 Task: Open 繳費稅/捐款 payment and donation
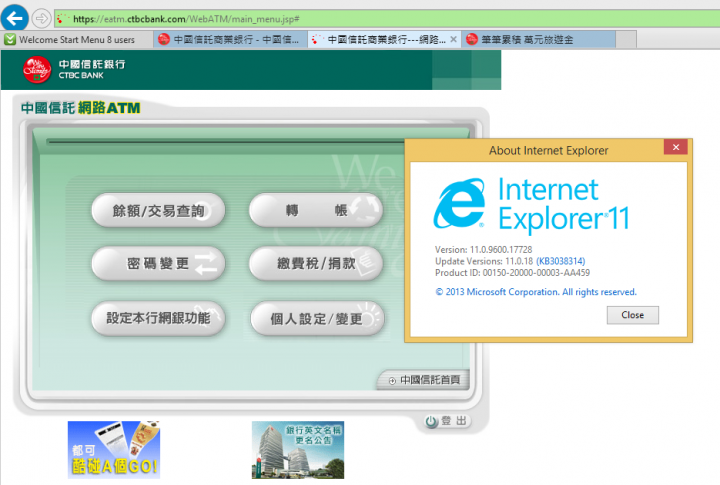(x=316, y=264)
